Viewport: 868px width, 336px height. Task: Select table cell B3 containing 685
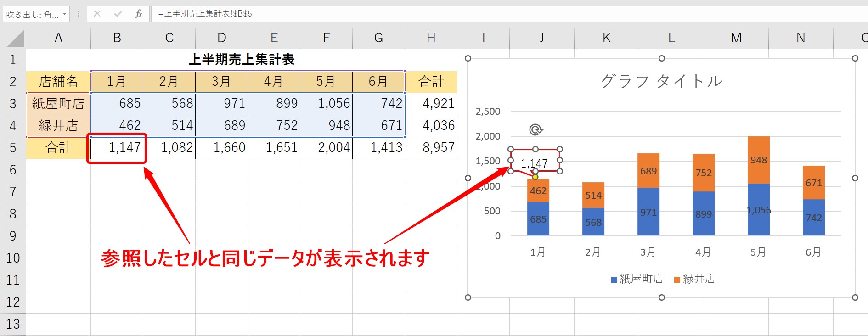(117, 104)
